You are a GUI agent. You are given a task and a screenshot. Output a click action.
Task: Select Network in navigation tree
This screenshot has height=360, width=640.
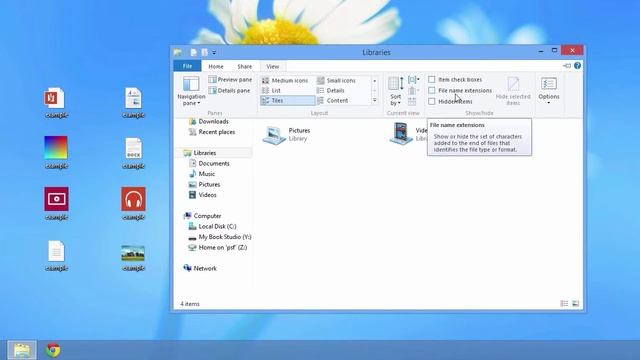pyautogui.click(x=200, y=268)
